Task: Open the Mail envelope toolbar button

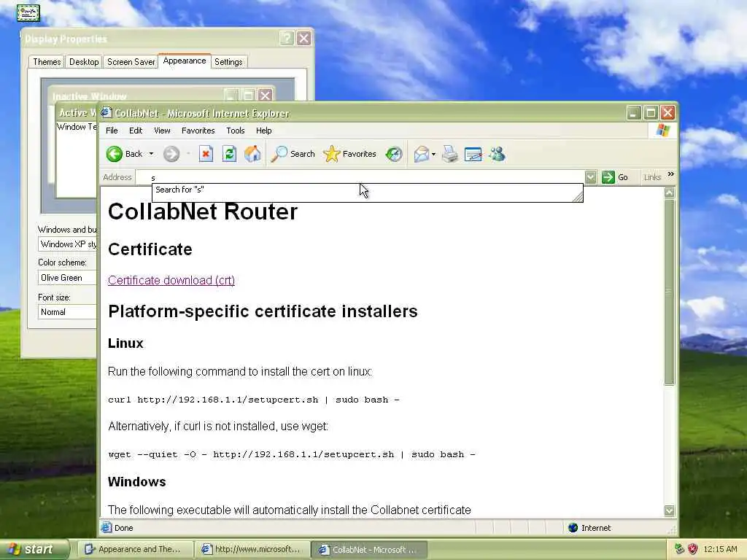Action: point(422,154)
